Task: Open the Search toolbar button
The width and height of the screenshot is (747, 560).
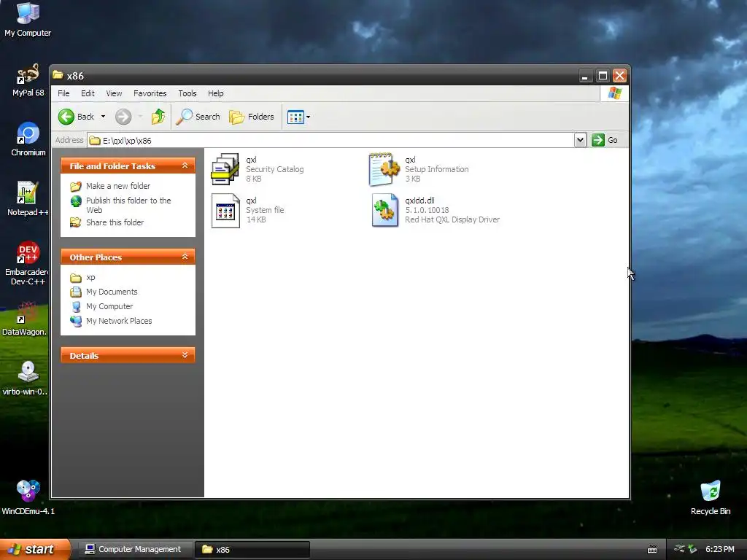Action: coord(198,117)
